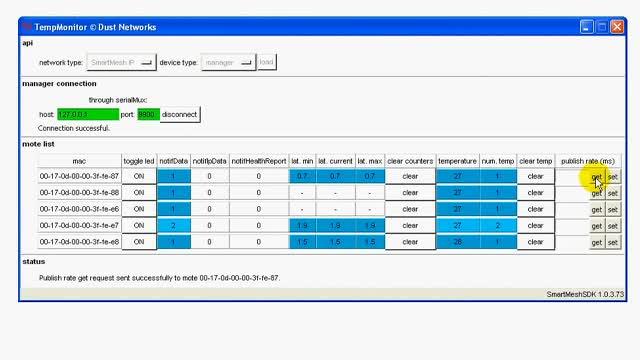Click the load button in api section
The image size is (640, 360).
(267, 62)
